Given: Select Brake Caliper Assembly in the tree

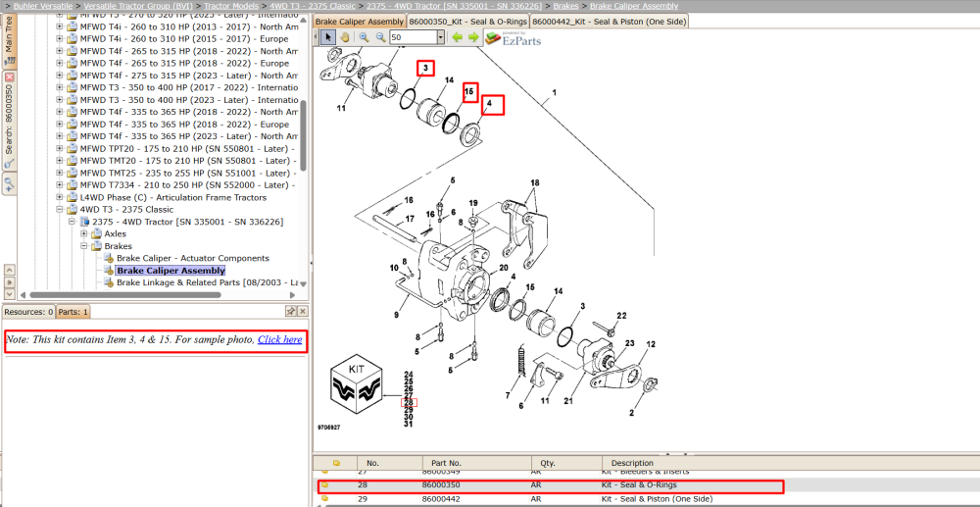Looking at the screenshot, I should (x=171, y=271).
